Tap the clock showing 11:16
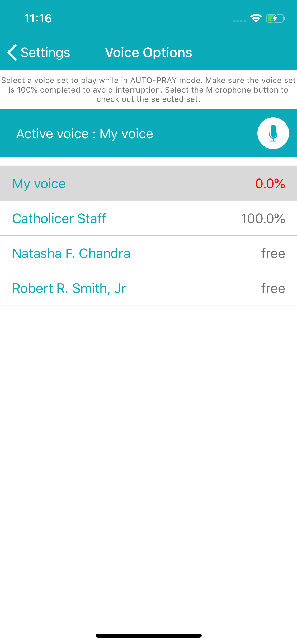The height and width of the screenshot is (644, 297). click(x=38, y=18)
